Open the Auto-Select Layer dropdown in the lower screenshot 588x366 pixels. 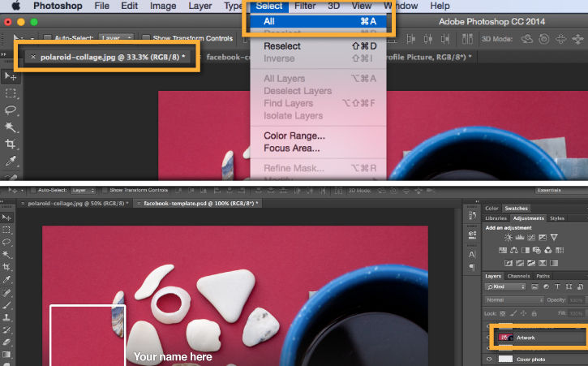click(x=83, y=191)
